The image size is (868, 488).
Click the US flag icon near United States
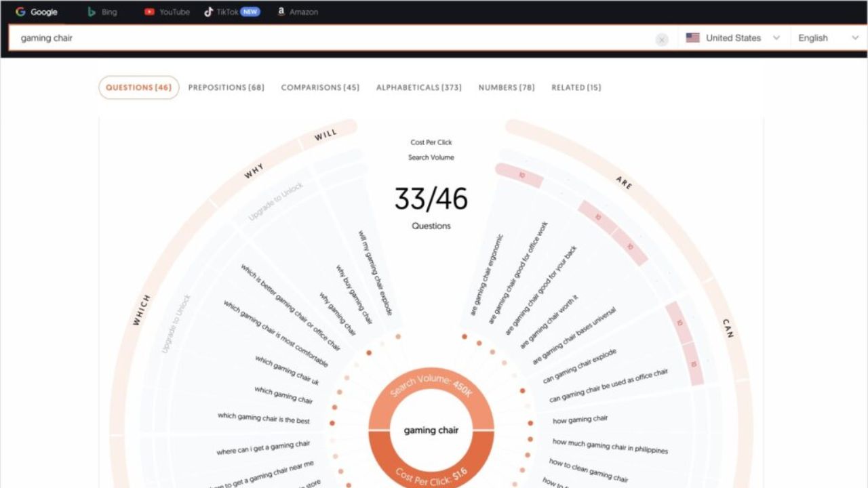692,37
